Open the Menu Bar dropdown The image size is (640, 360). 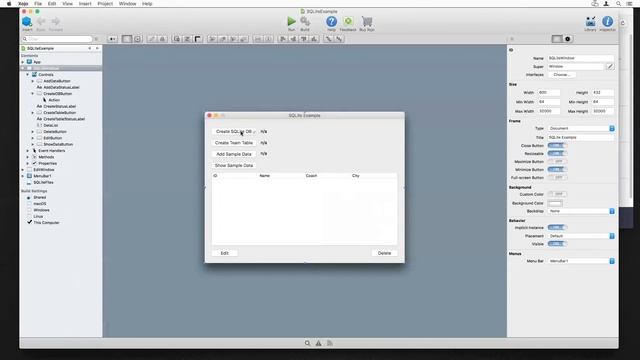tap(581, 261)
